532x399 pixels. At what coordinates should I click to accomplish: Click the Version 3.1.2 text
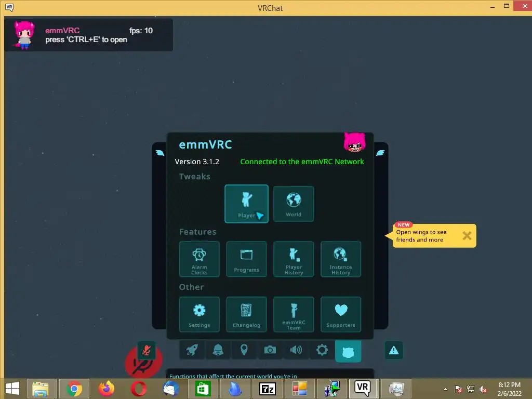tap(197, 162)
